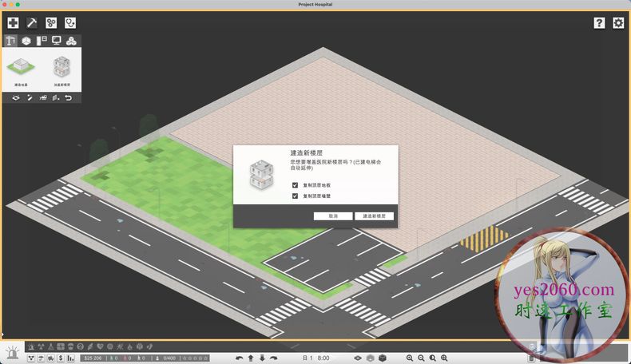Image resolution: width=631 pixels, height=364 pixels.
Task: Select the add new floor thumbnail
Action: tap(62, 69)
